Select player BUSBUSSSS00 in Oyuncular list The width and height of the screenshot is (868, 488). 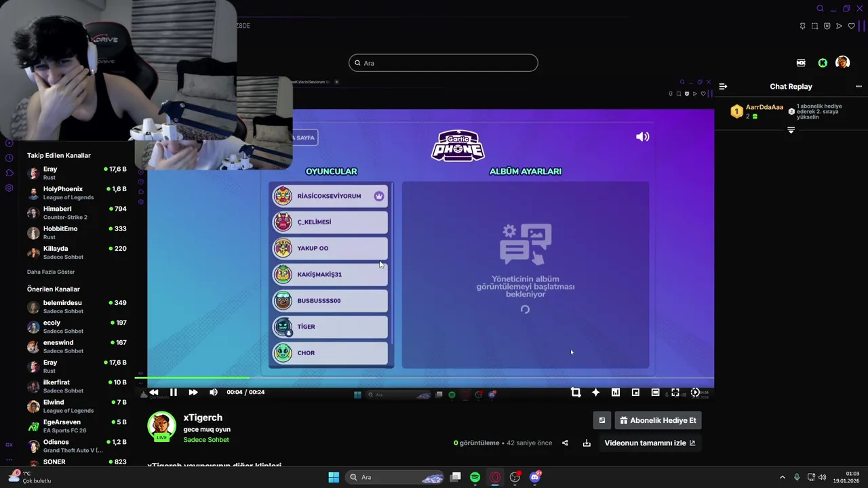click(330, 300)
